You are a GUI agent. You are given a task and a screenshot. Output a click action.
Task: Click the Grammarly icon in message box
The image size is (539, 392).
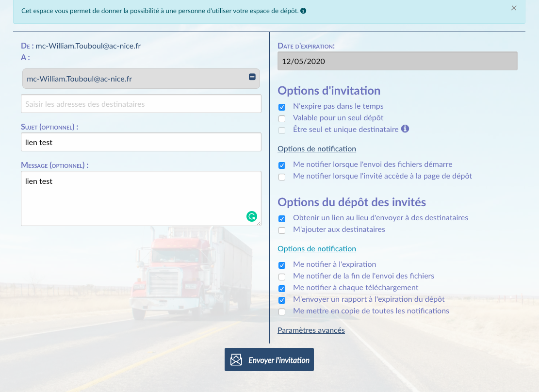point(251,217)
